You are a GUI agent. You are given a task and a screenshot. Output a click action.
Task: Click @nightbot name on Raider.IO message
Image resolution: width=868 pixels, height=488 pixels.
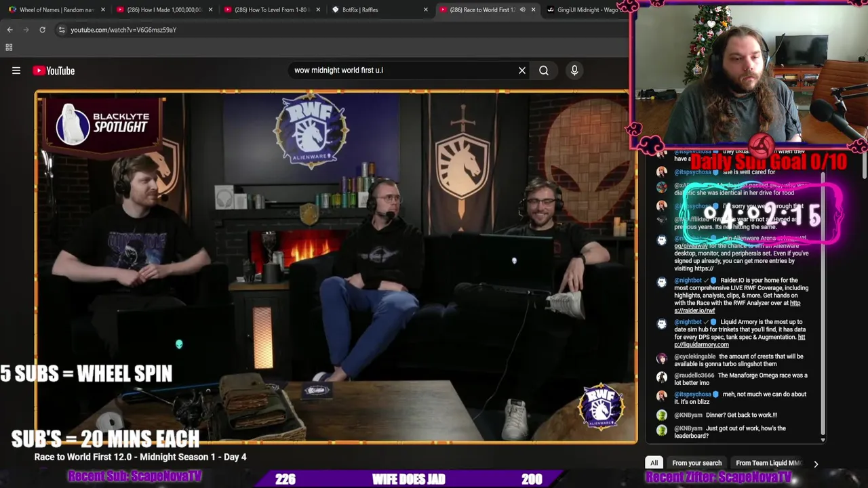coord(688,280)
